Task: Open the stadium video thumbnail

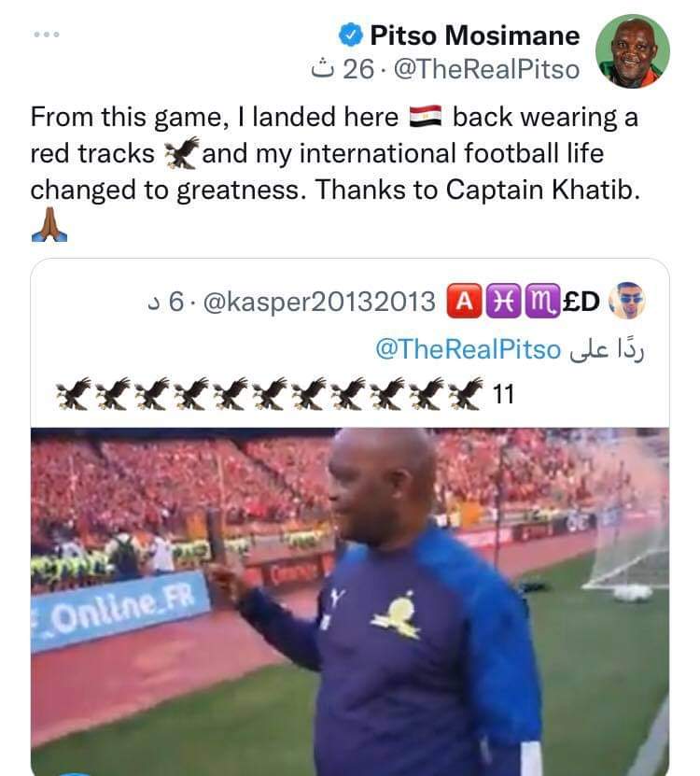Action: 350,601
